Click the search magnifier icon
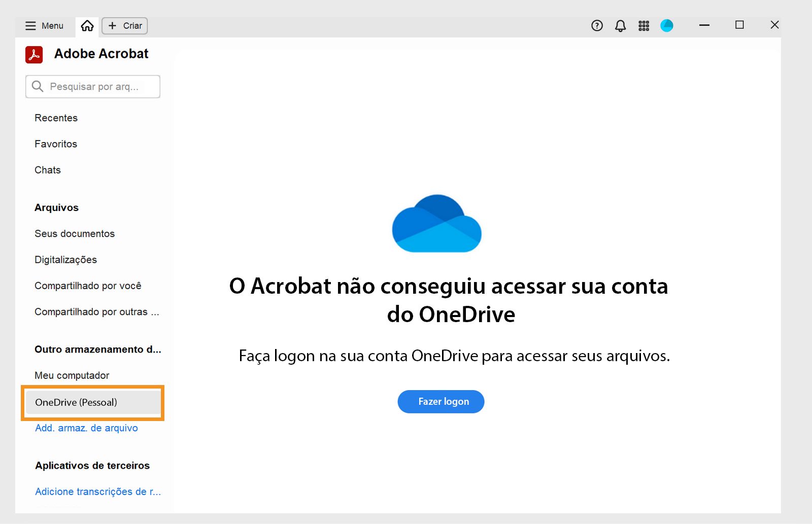Image resolution: width=812 pixels, height=524 pixels. [38, 86]
